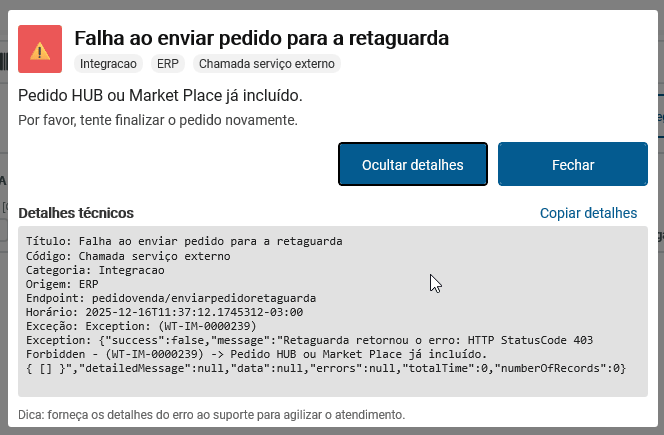This screenshot has width=664, height=435.
Task: Click the Título line in technical details
Action: tap(184, 241)
